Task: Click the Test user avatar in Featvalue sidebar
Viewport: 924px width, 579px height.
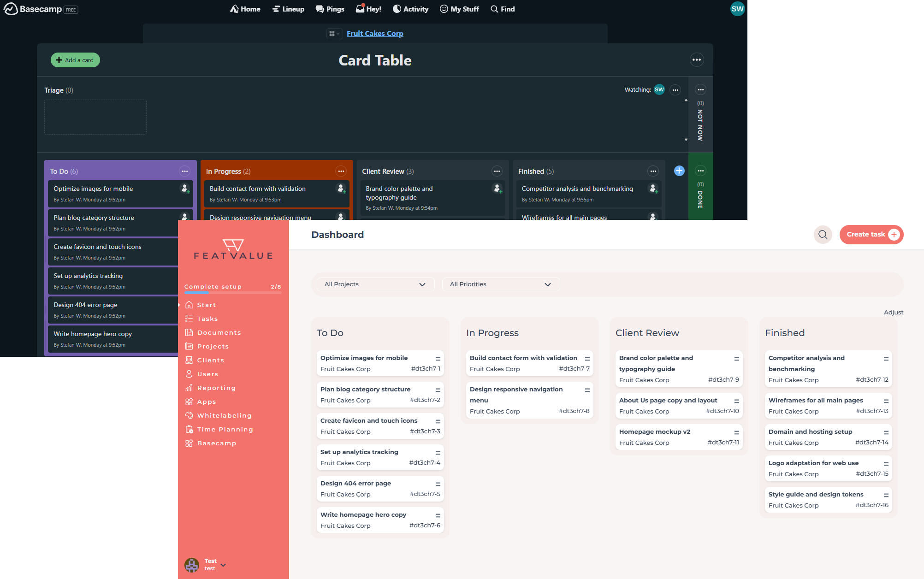Action: (x=192, y=565)
